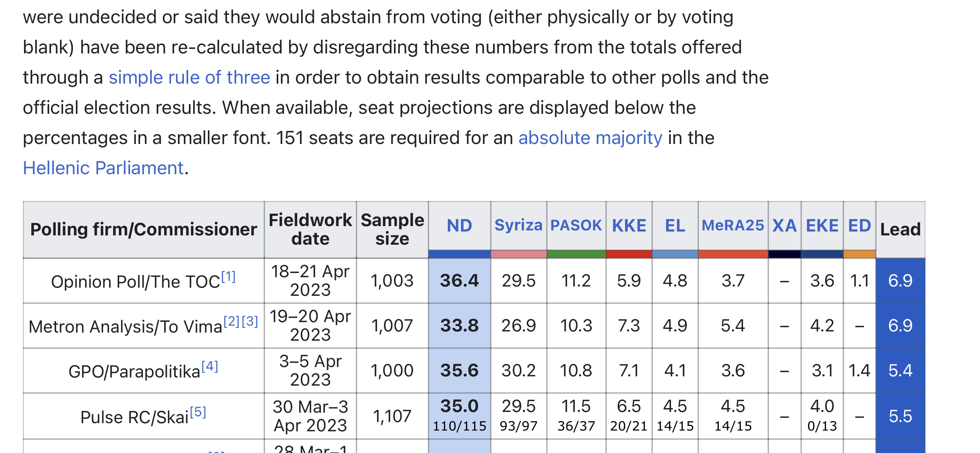The width and height of the screenshot is (980, 453).
Task: Open citation [1] beside Opinion Poll/The TOC
Action: 228,277
